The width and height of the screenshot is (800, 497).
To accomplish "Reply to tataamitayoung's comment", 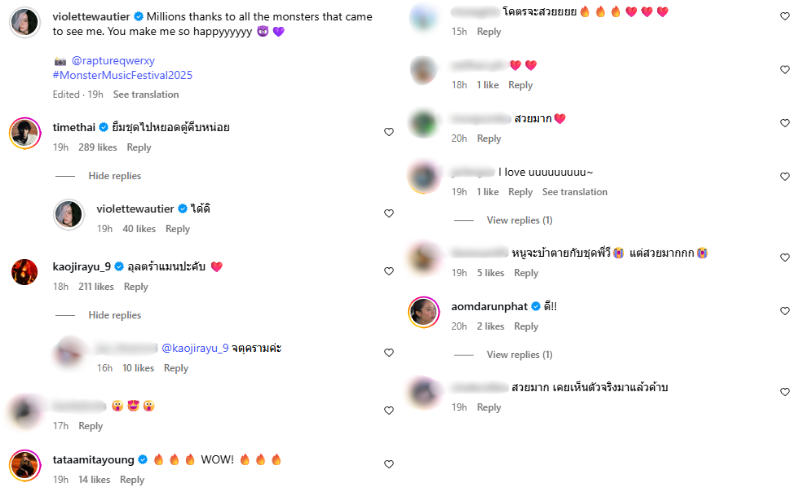I will [132, 480].
